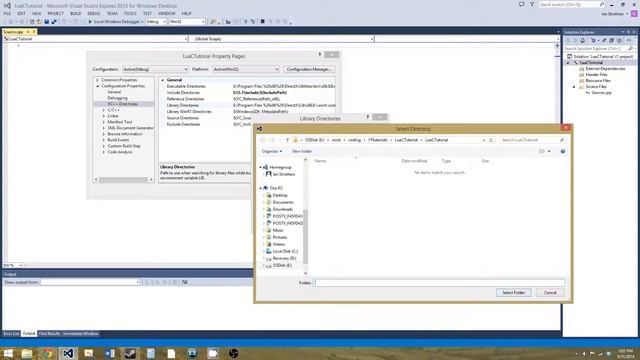Viewport: 640px width, 360px height.
Task: Expand the C/C++ node in Property Pages
Action: (x=104, y=110)
